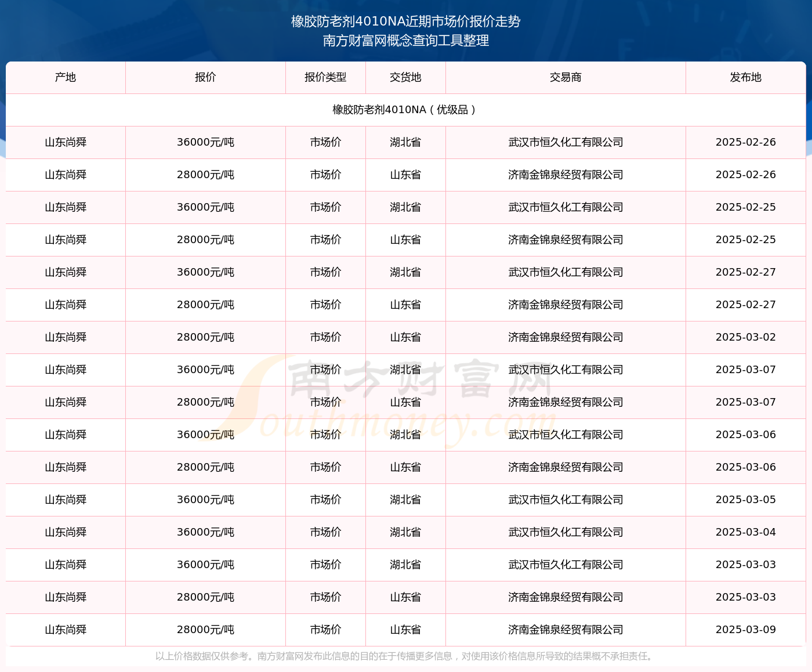Click the 2025-03-03 date in the 36000元/吨 row
Image resolution: width=812 pixels, height=672 pixels.
tap(746, 565)
